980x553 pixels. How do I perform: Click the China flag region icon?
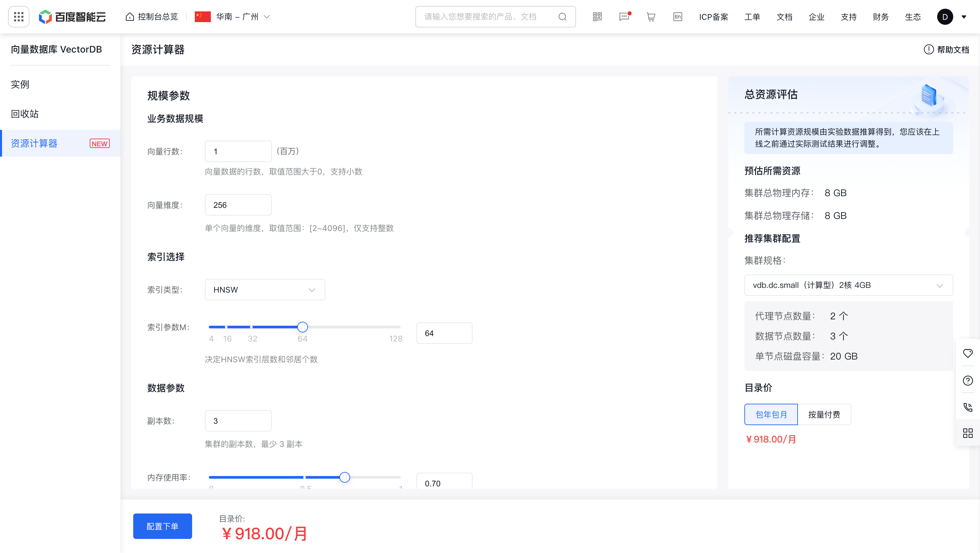[203, 17]
